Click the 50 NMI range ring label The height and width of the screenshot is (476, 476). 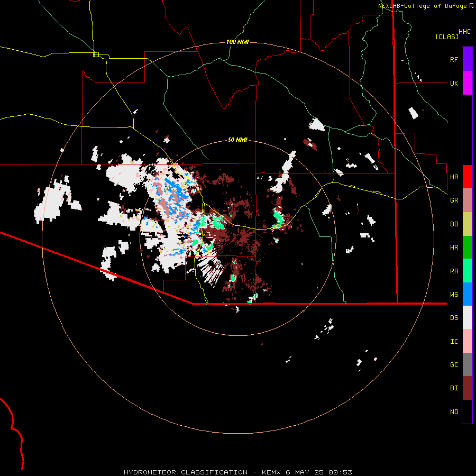(x=237, y=140)
